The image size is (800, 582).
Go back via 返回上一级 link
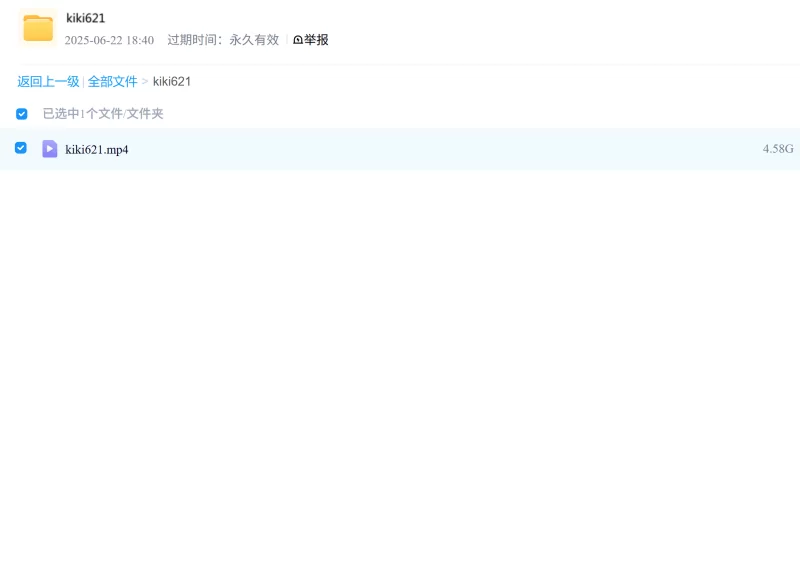48,82
